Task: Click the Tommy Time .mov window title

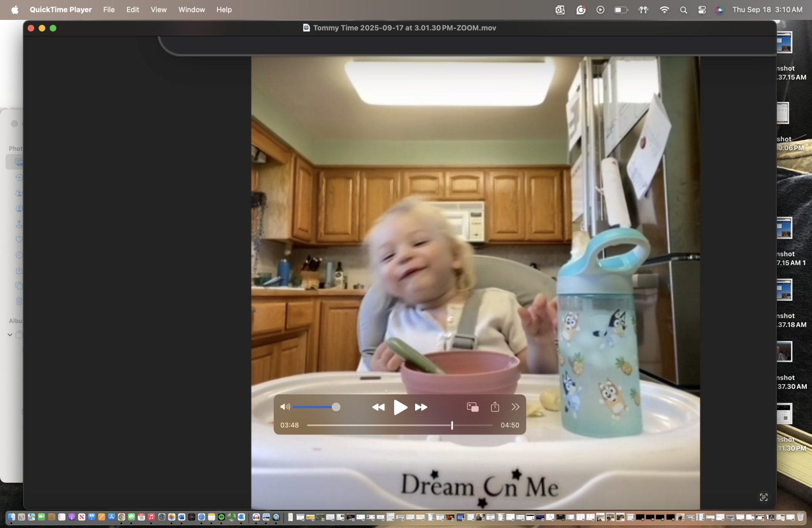Action: click(405, 28)
